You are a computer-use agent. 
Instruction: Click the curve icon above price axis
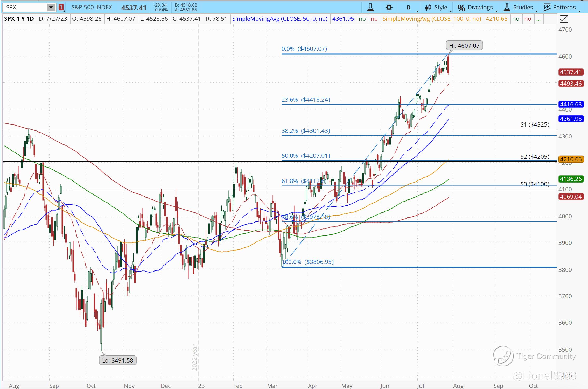tap(564, 19)
